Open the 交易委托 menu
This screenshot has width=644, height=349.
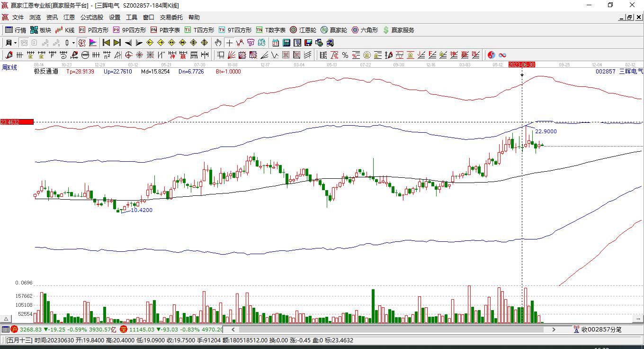[171, 18]
